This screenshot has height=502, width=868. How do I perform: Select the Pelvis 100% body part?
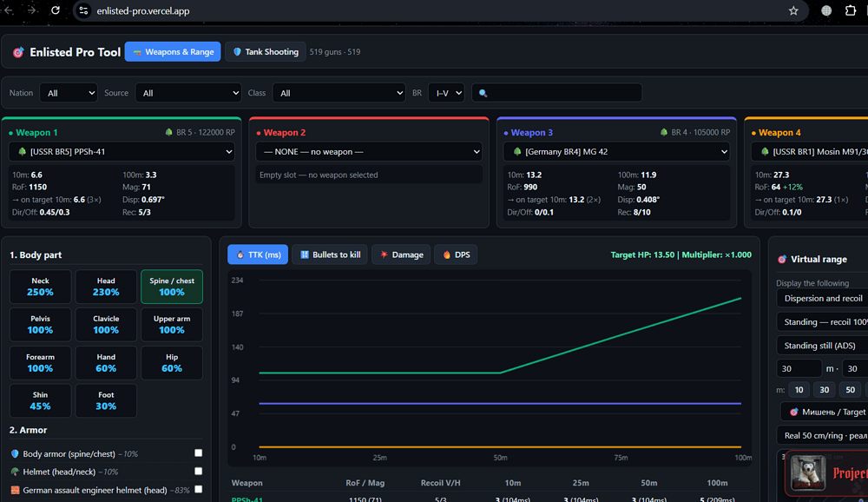(41, 325)
